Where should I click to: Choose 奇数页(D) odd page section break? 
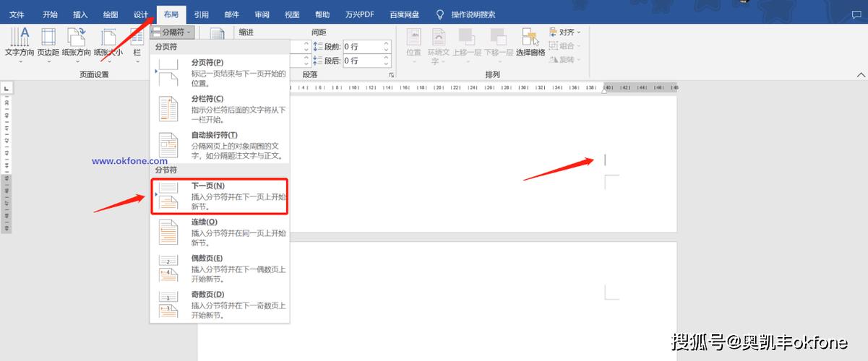[220, 305]
